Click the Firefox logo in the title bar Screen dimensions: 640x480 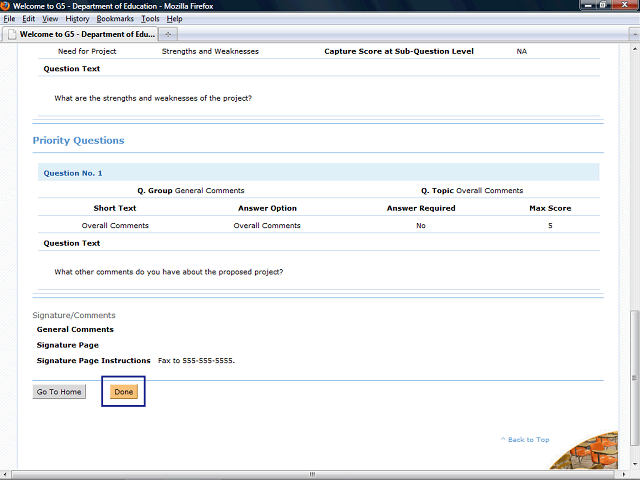click(6, 5)
